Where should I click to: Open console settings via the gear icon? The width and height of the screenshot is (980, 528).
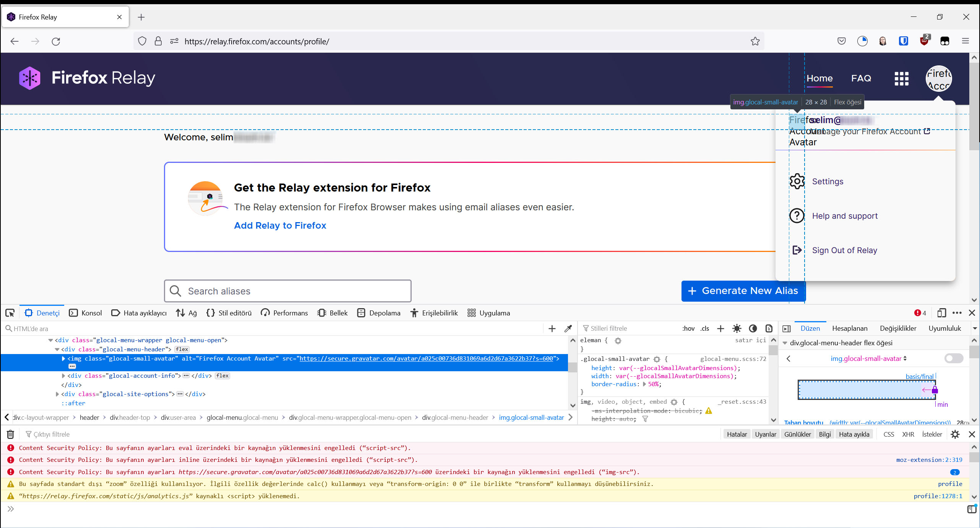tap(955, 434)
